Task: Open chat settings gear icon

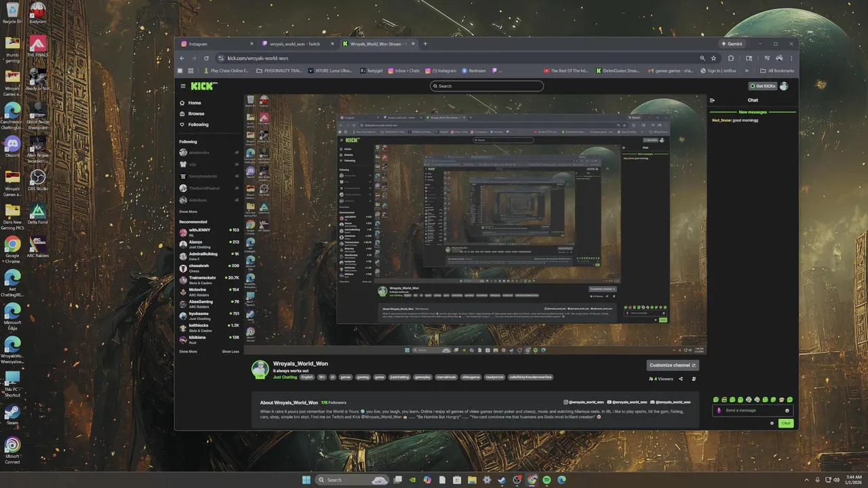Action: tap(772, 423)
